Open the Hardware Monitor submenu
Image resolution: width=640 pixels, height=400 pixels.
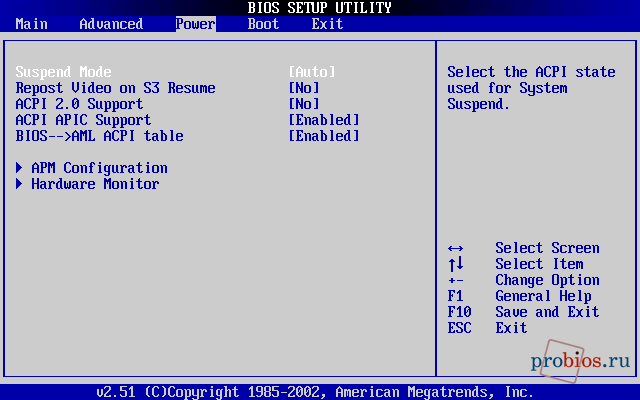tap(96, 184)
